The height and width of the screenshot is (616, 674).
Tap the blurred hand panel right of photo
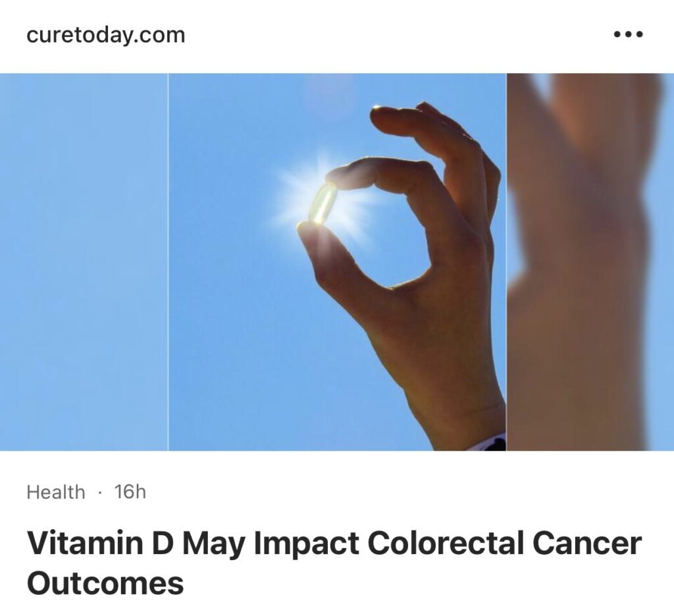point(590,262)
